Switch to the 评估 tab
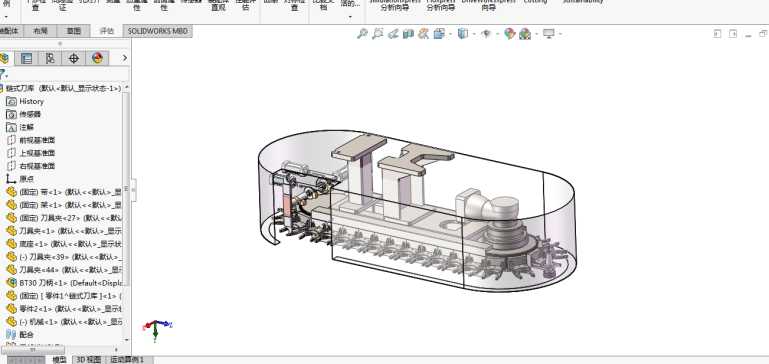Viewport: 769px width, 364px height. (106, 31)
